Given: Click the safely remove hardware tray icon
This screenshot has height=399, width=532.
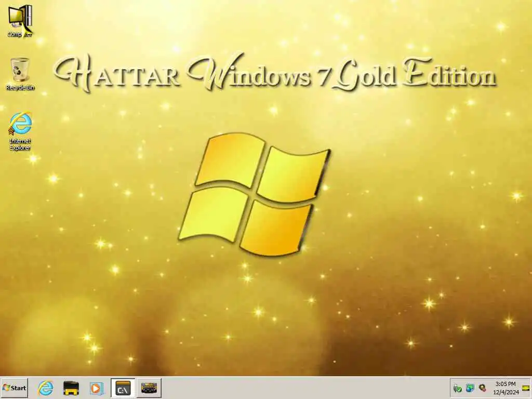Looking at the screenshot, I should [x=457, y=388].
